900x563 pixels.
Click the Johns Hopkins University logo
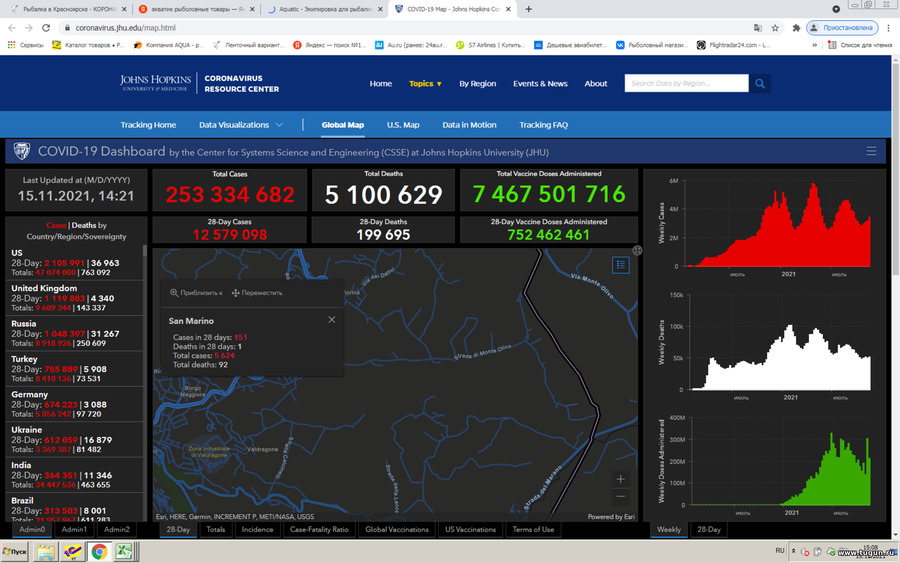[x=155, y=83]
